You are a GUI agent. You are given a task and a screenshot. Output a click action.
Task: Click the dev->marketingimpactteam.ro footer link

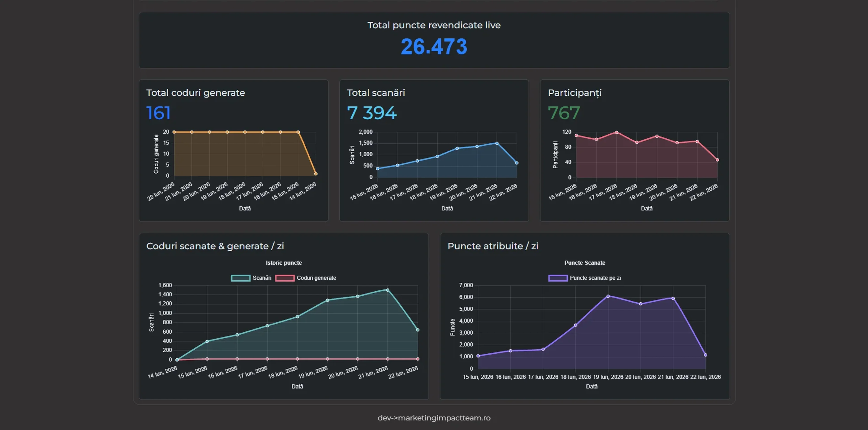(434, 418)
